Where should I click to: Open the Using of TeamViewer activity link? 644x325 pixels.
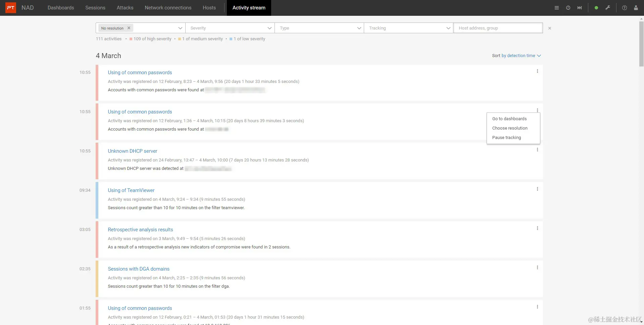131,190
